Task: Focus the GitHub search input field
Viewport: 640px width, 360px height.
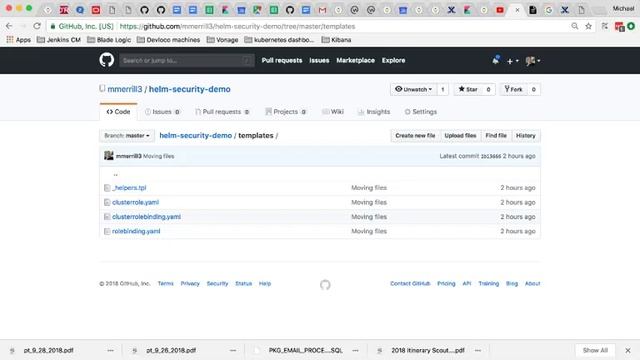Action: [187, 60]
